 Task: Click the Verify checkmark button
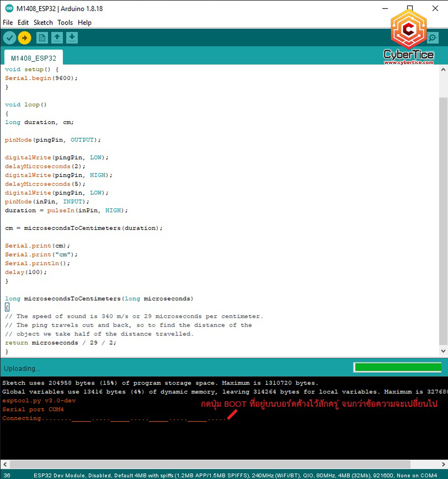click(10, 38)
